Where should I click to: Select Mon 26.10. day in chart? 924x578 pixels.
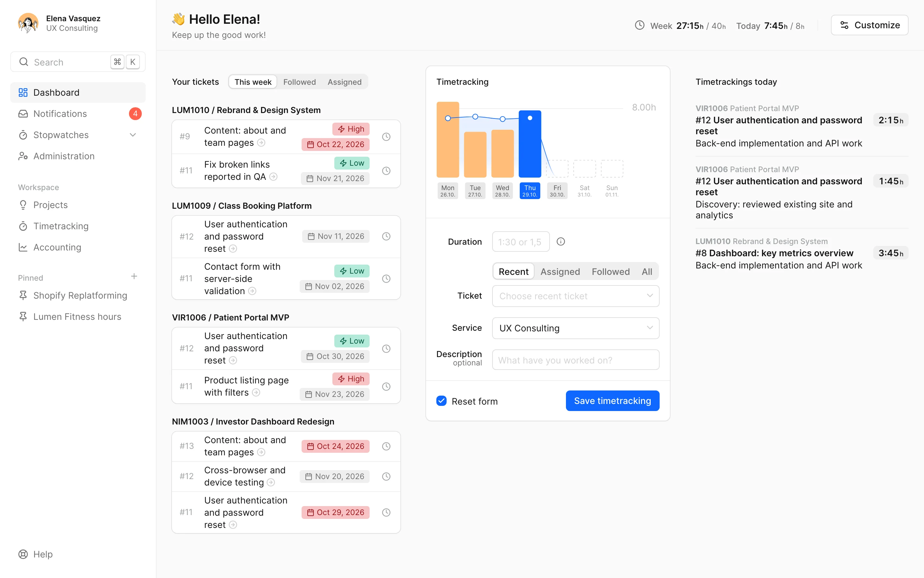click(x=448, y=190)
